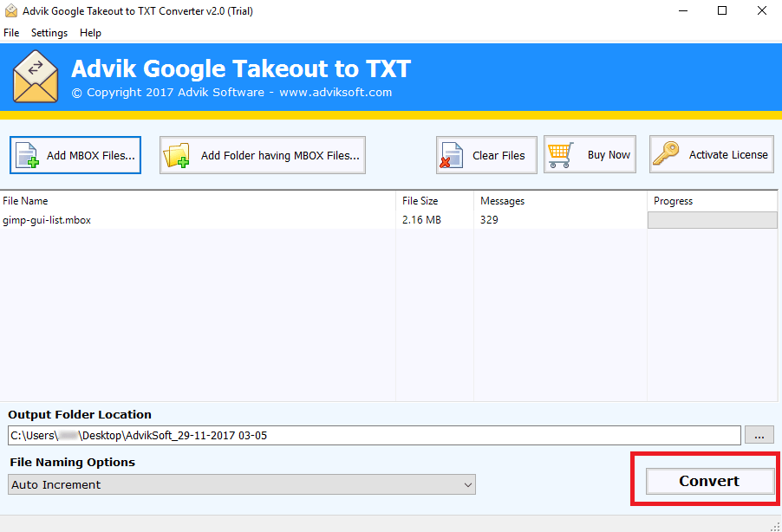Click the Progress column header
The height and width of the screenshot is (532, 782).
pyautogui.click(x=712, y=201)
